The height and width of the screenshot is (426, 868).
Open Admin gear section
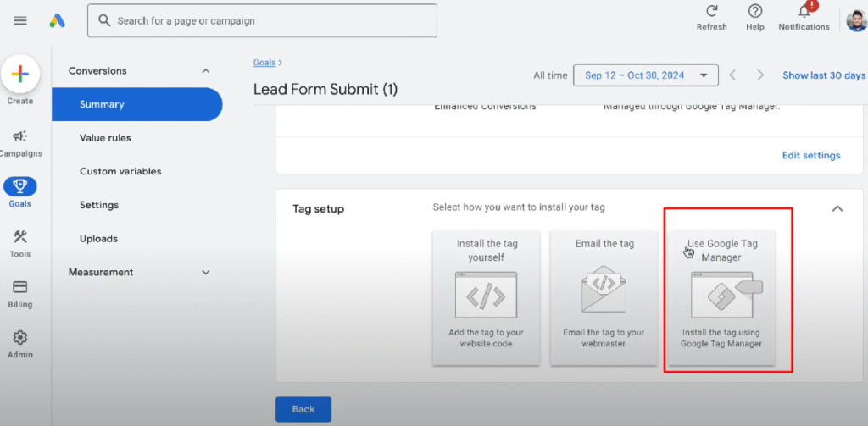click(20, 344)
